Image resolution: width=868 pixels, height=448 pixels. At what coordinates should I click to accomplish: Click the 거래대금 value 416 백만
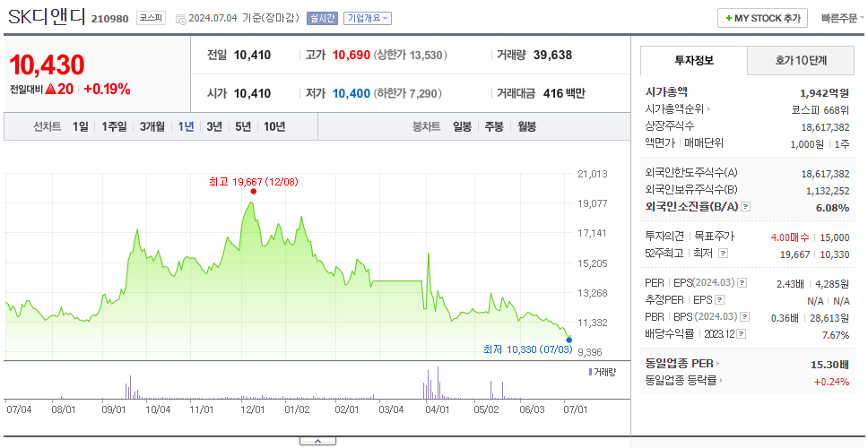click(x=564, y=93)
